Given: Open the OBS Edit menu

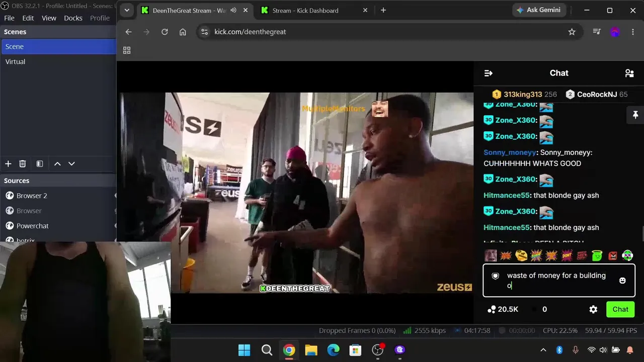Looking at the screenshot, I should [x=28, y=18].
